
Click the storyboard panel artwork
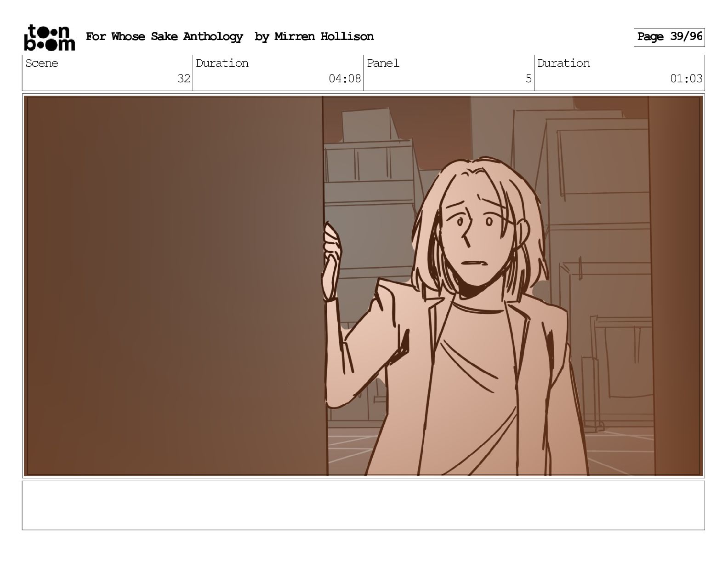363,286
